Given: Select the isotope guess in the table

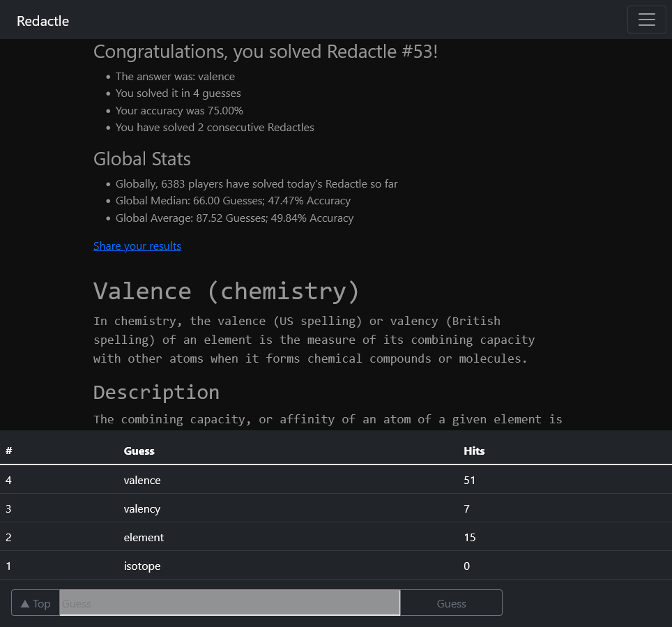Looking at the screenshot, I should click(142, 566).
